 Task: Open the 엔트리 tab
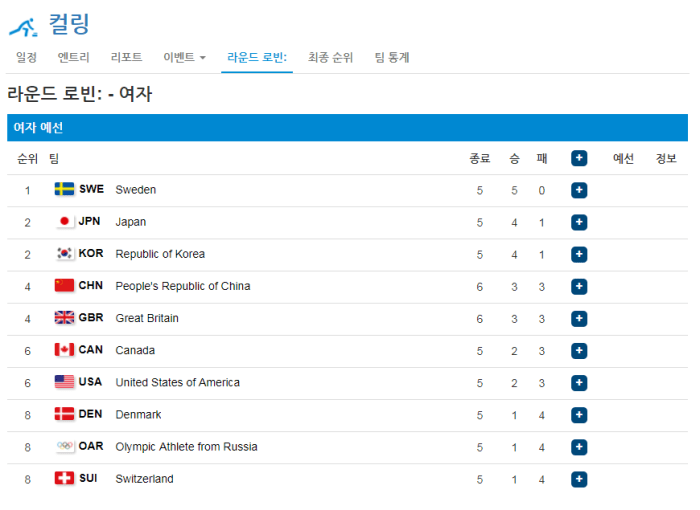click(74, 58)
